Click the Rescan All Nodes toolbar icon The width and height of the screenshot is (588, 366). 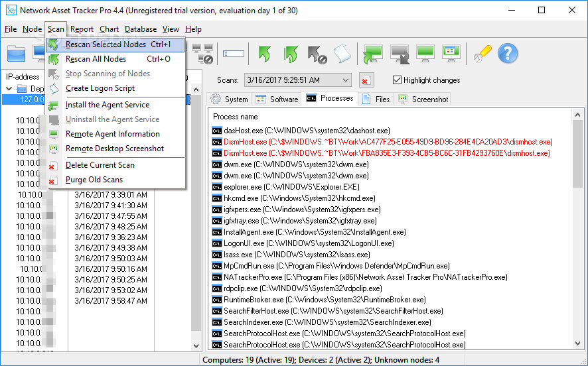click(291, 54)
